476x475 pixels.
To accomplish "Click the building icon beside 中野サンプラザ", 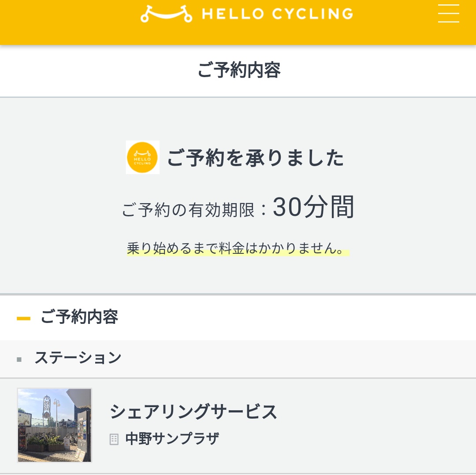I will pos(114,439).
